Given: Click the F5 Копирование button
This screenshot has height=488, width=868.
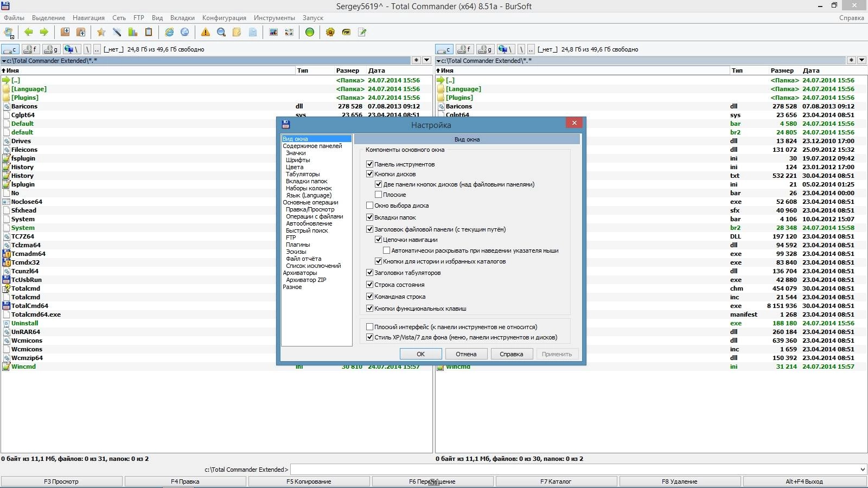Looking at the screenshot, I should click(x=309, y=481).
